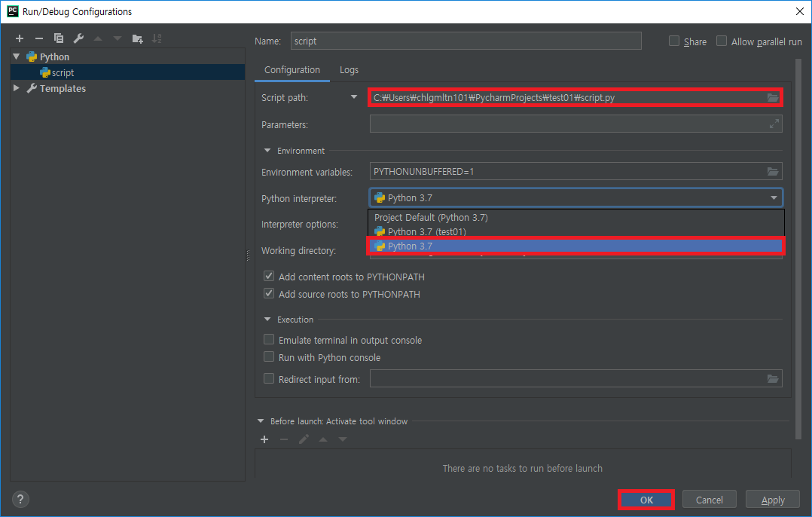Move before-launch task up arrow
This screenshot has height=517, width=812.
point(323,439)
